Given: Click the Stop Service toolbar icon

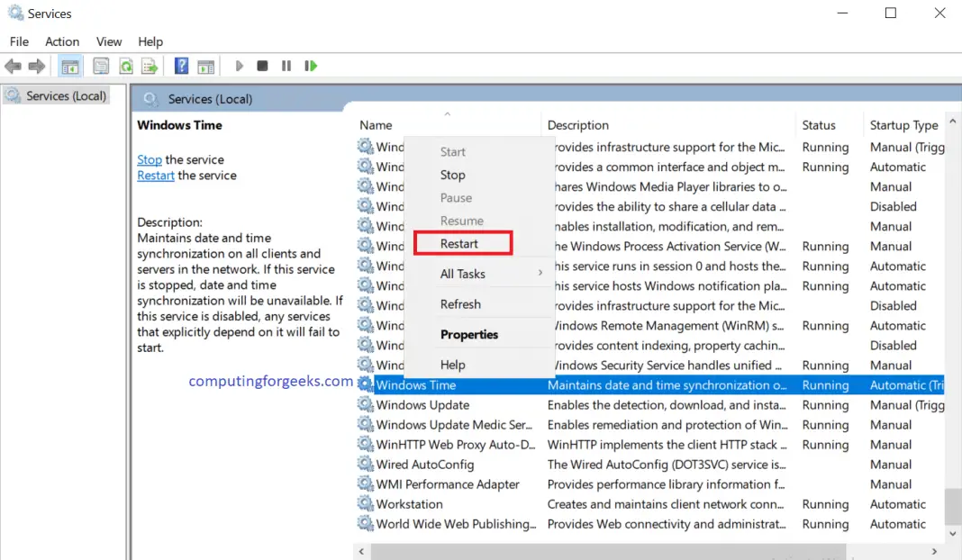Looking at the screenshot, I should click(261, 66).
